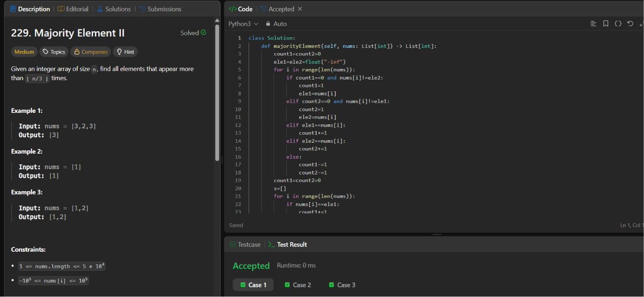Click the Description page icon

13,9
